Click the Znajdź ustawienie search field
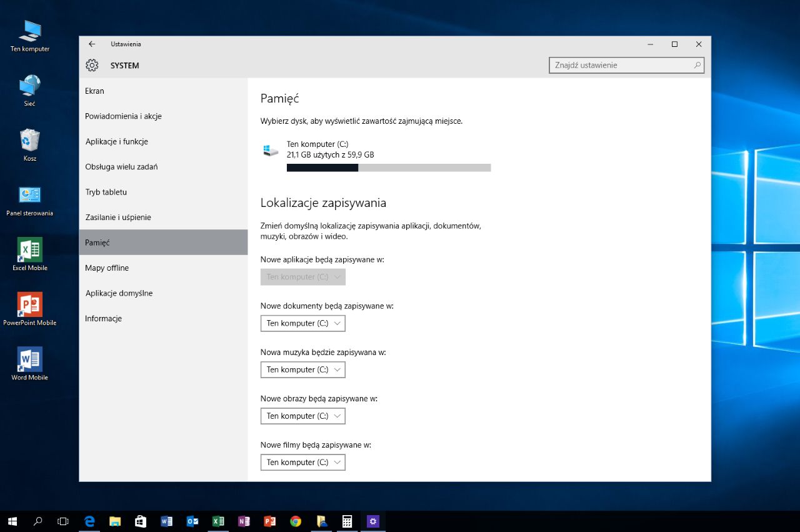Viewport: 800px width, 532px height. tap(622, 65)
